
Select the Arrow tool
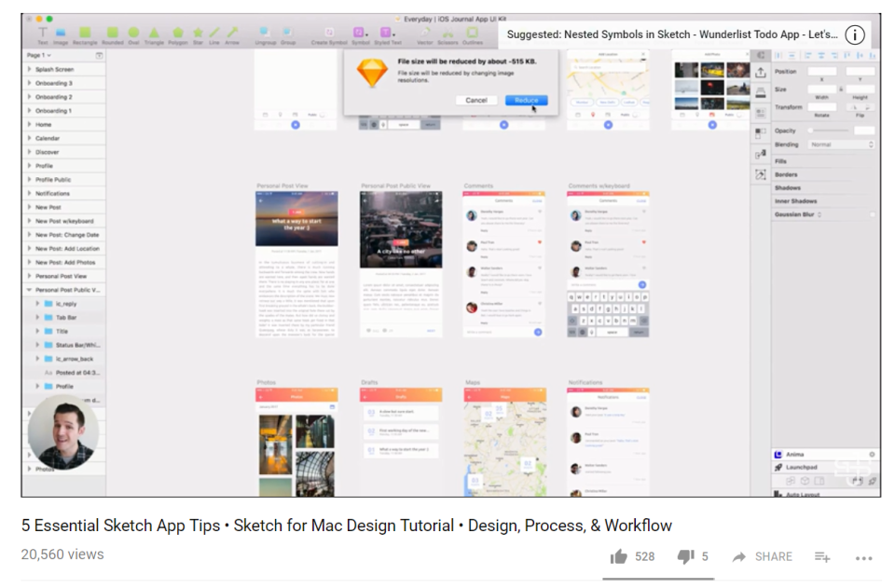click(x=232, y=34)
